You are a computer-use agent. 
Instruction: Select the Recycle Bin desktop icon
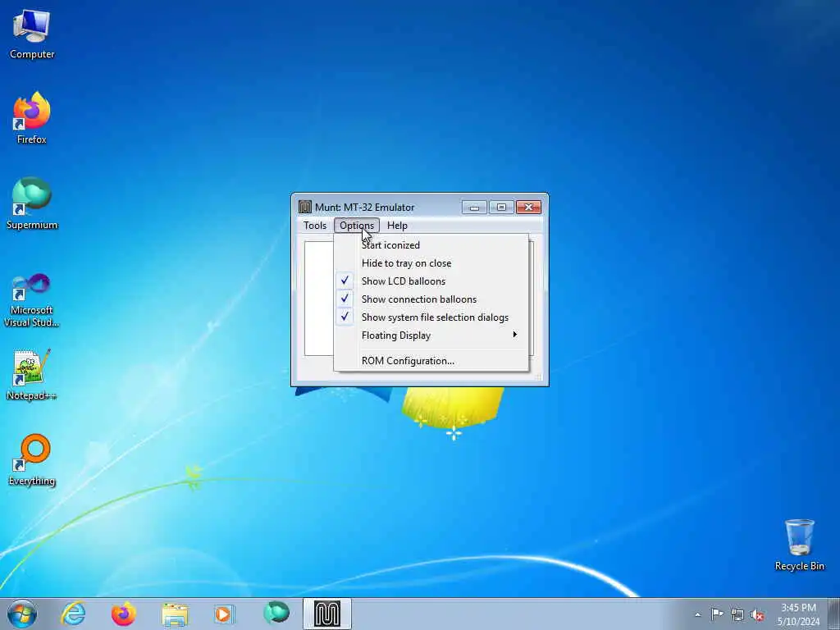pyautogui.click(x=799, y=545)
